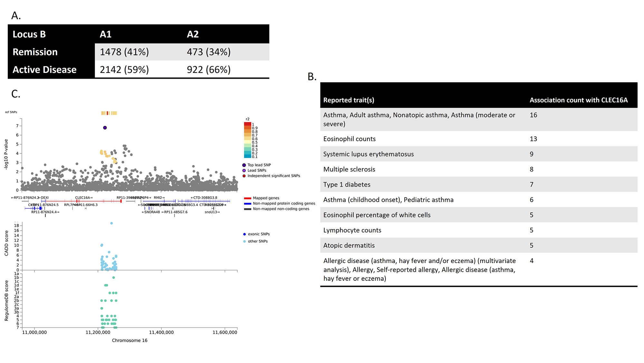Click the Non-mapped protein coding genes blue bar
Screen dimensions: 644x363
tap(247, 203)
